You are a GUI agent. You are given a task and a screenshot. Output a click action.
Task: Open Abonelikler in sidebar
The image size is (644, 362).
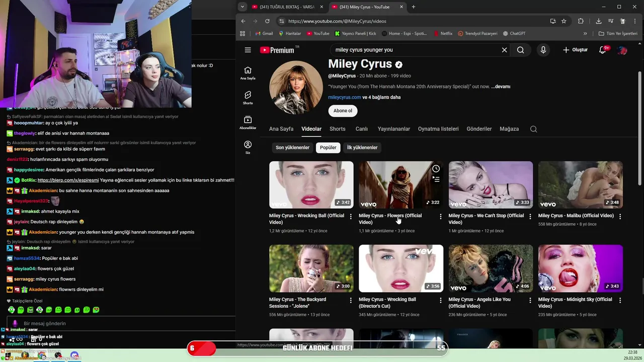[x=248, y=122]
